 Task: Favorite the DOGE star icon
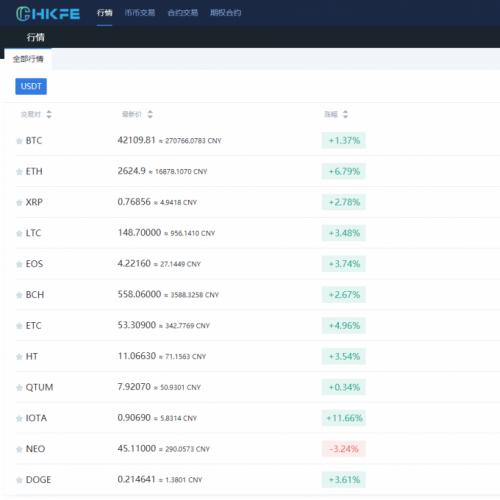click(x=19, y=480)
